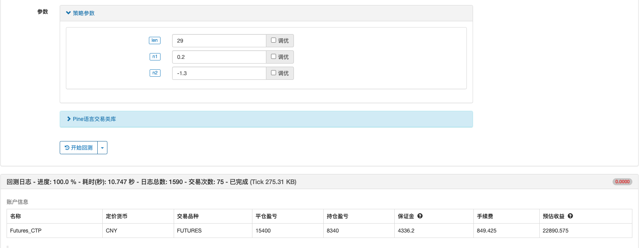Click the red 0.0000 badge

pos(622,182)
